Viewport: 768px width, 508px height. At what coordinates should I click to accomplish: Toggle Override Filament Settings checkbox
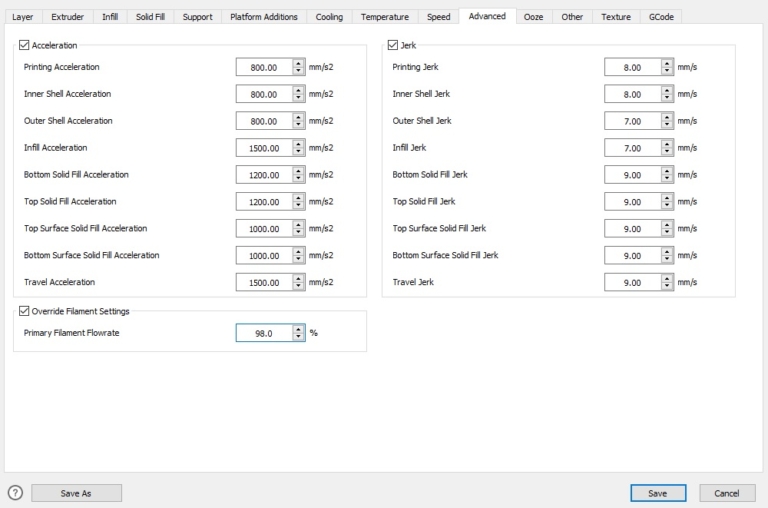coord(25,311)
